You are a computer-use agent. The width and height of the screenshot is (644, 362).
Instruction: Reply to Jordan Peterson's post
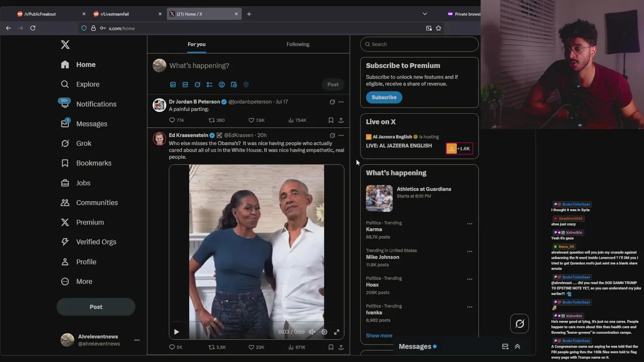click(176, 120)
